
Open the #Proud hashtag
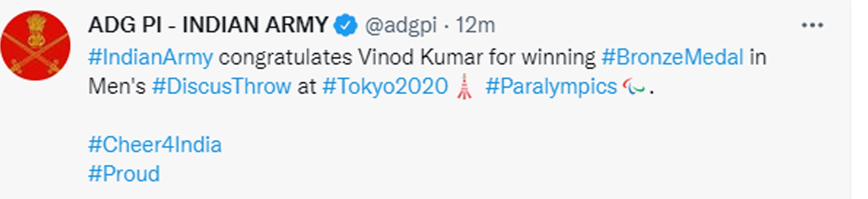click(124, 174)
